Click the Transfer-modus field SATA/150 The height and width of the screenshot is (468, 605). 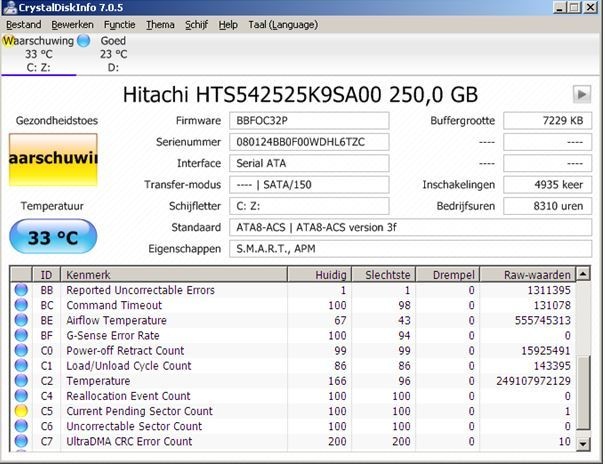click(x=309, y=184)
